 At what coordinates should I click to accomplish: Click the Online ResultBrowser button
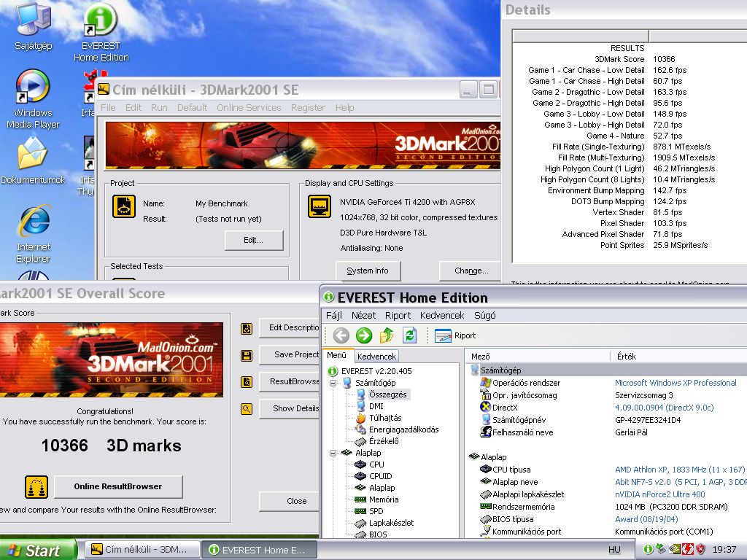[118, 486]
